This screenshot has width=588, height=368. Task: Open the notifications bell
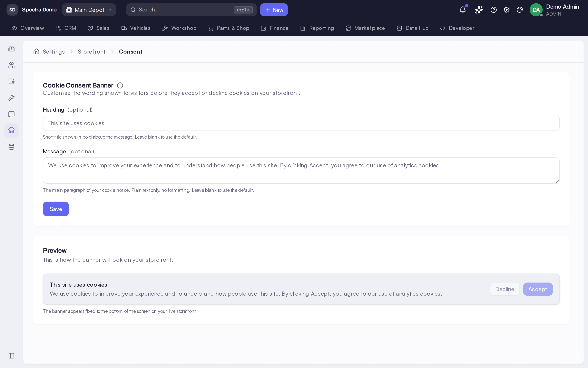point(463,10)
